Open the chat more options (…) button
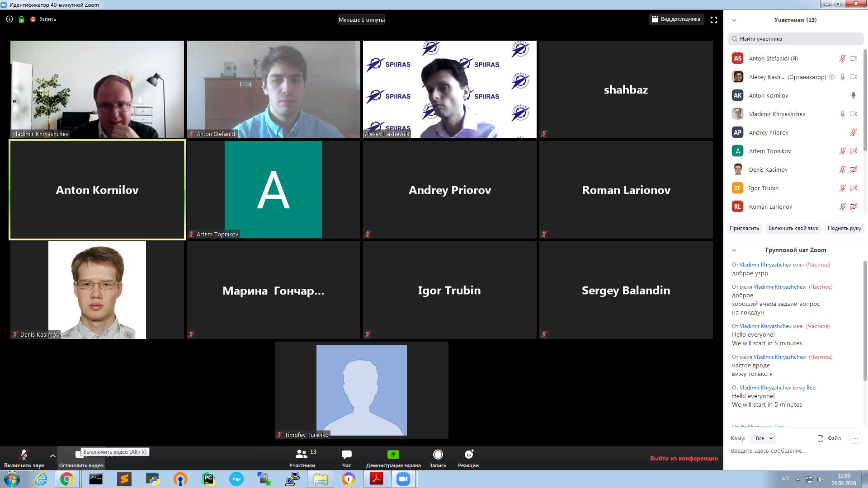Image resolution: width=868 pixels, height=488 pixels. coord(855,438)
